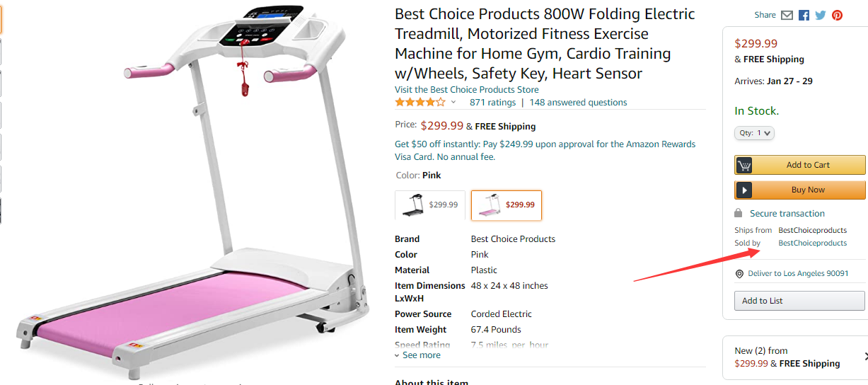This screenshot has width=868, height=385.
Task: Click Deliver to Los Angeles 90091
Action: point(798,273)
